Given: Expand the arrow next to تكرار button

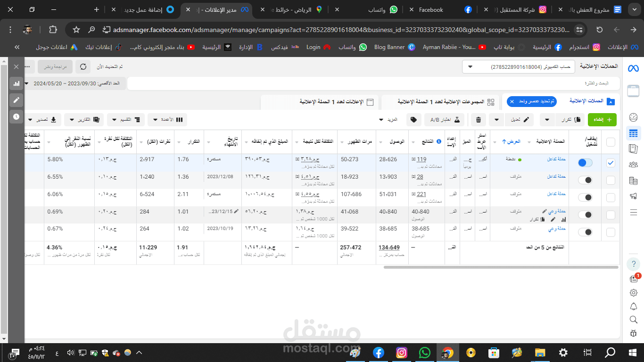Looking at the screenshot, I should pos(547,120).
